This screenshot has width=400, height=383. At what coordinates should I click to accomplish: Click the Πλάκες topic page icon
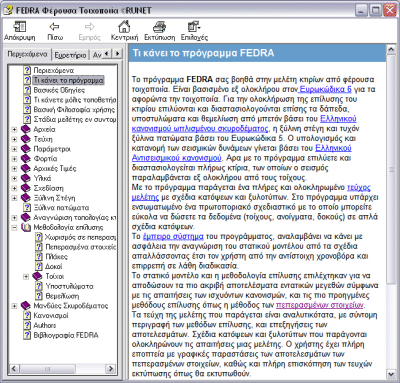coord(39,257)
